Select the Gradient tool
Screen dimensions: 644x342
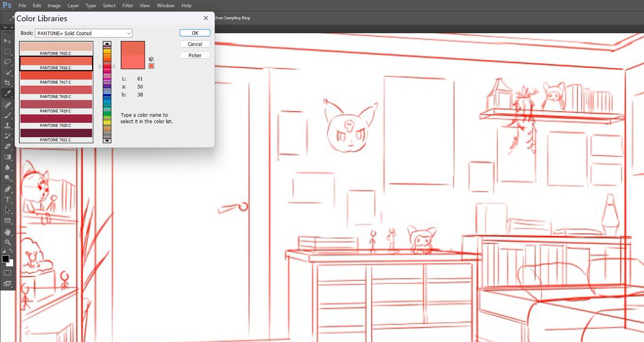(8, 157)
